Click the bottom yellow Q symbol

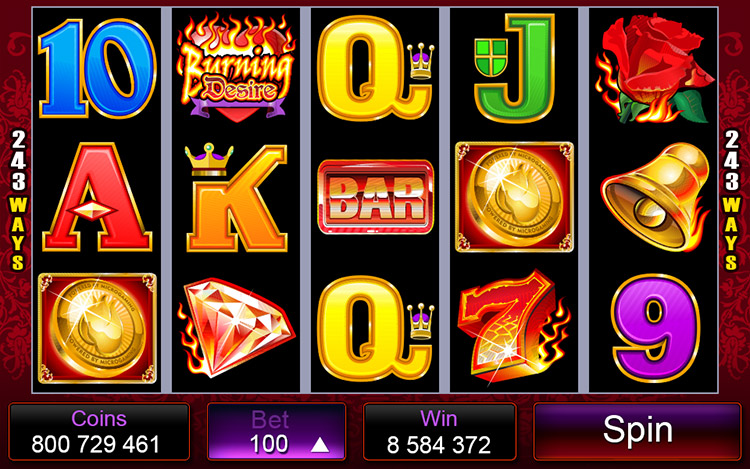375,328
